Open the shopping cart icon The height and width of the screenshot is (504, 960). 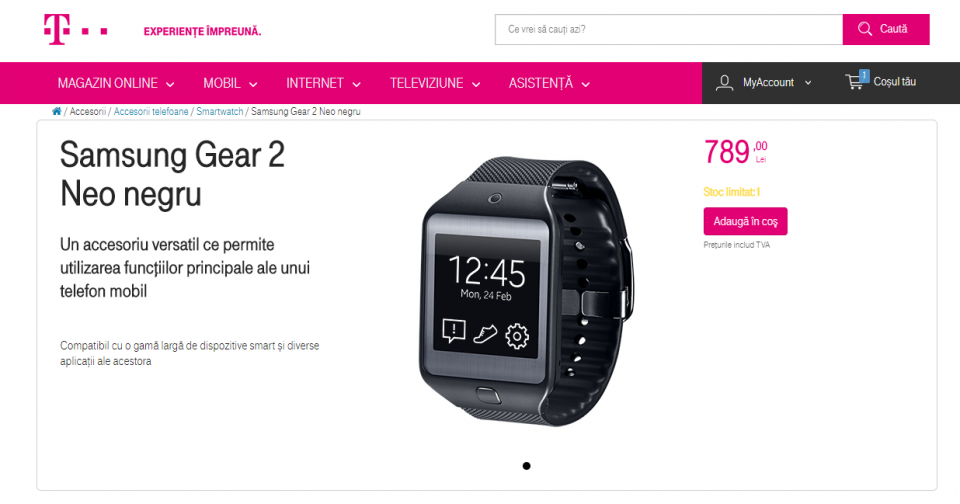(854, 82)
